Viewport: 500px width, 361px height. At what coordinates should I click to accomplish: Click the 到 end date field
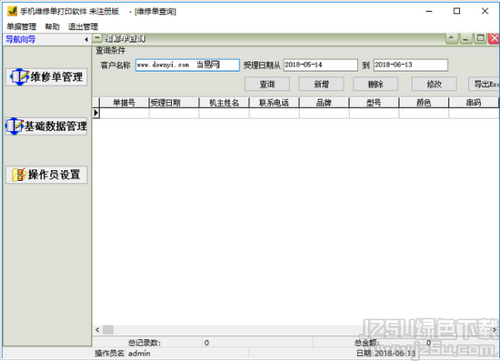click(x=410, y=65)
